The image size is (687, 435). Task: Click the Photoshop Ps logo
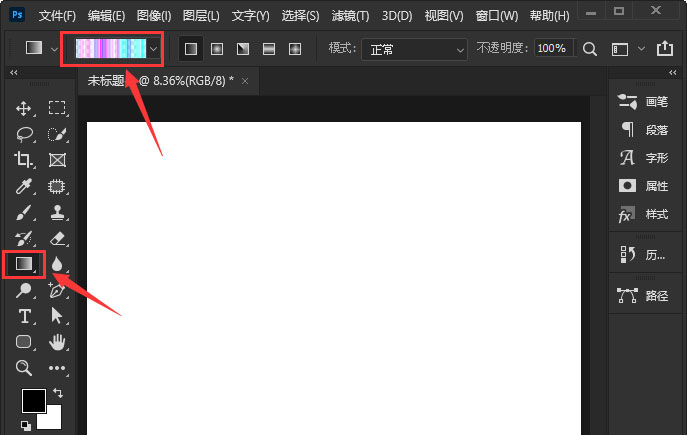pos(17,15)
